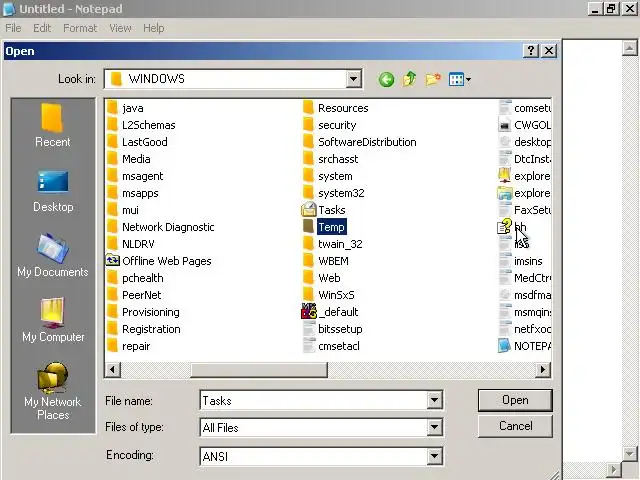Select the WBEM folder
Screen dimensions: 640x480
point(325,261)
